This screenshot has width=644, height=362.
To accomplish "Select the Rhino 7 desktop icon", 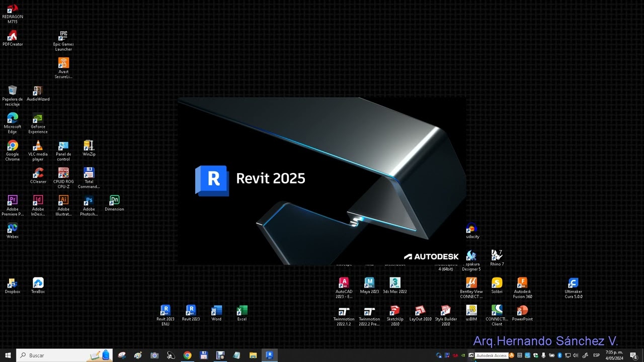I will tap(497, 258).
